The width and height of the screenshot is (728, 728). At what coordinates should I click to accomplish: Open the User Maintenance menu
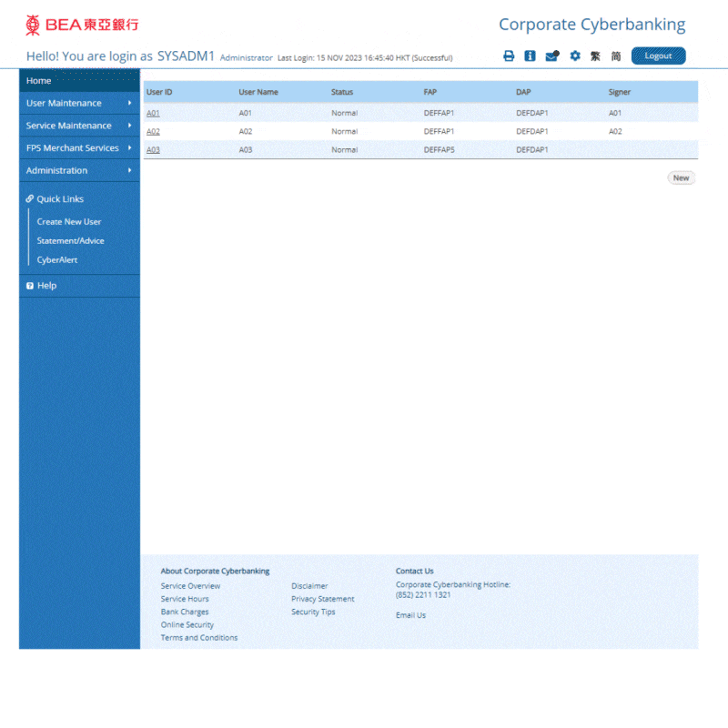point(79,103)
